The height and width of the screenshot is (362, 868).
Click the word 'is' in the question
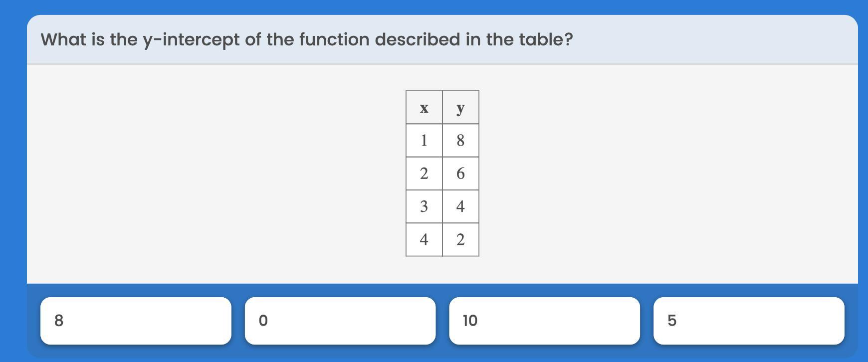pos(98,39)
